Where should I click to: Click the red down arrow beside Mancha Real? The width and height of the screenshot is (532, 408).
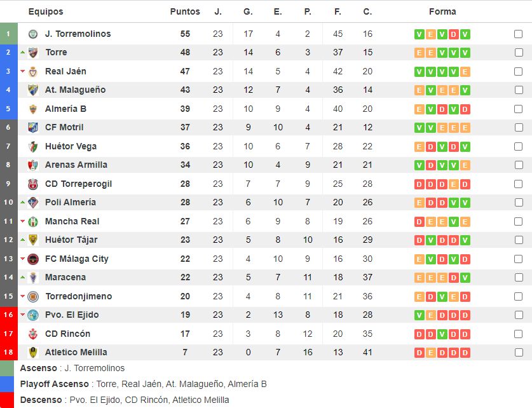click(23, 221)
